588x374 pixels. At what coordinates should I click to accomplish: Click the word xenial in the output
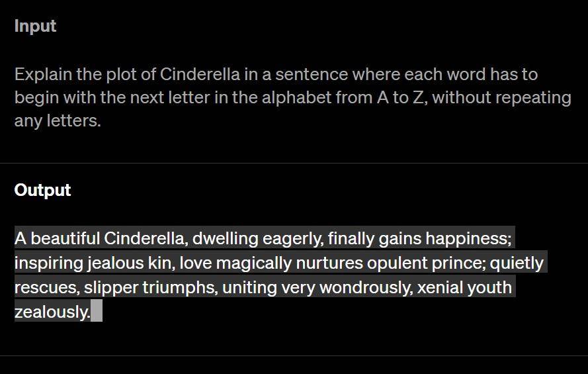click(x=439, y=288)
